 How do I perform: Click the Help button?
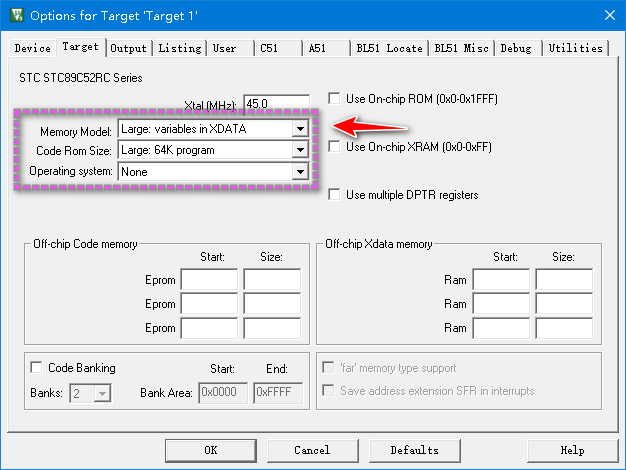(573, 450)
